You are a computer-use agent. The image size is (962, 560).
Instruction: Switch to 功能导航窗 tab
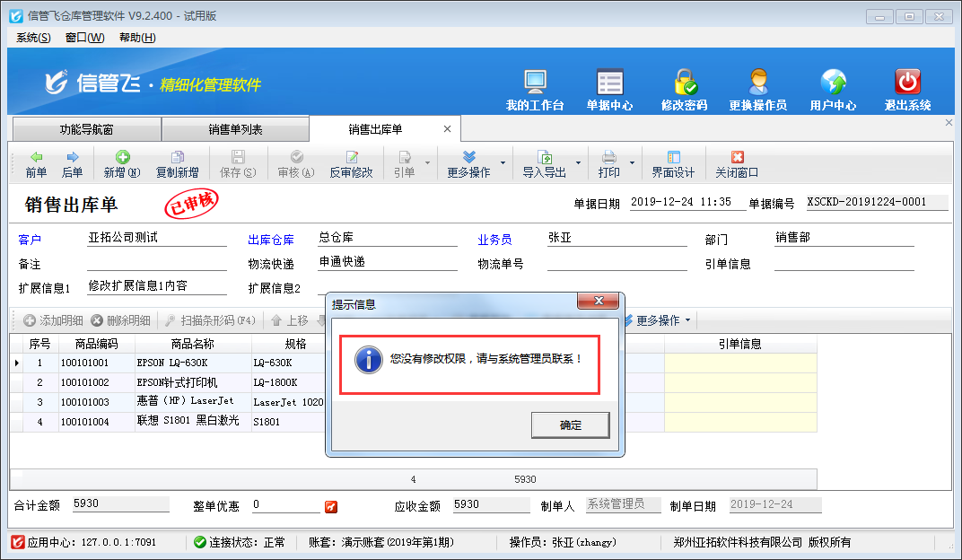(86, 129)
